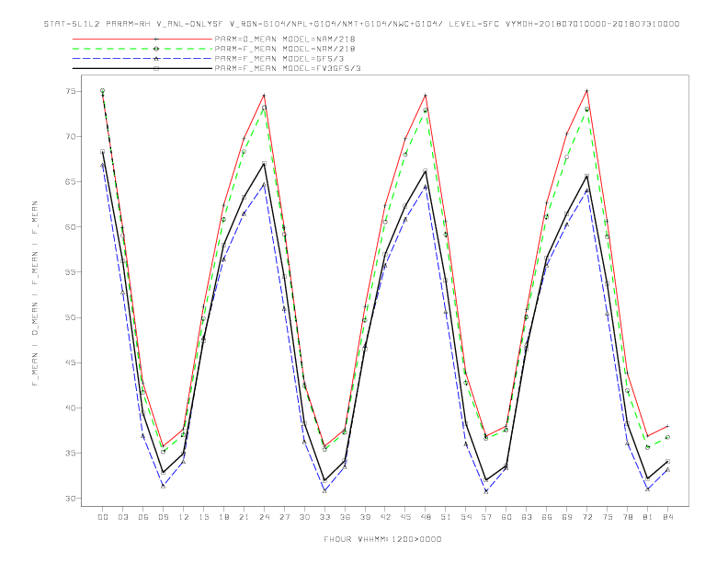The height and width of the screenshot is (563, 728).
Task: Click x-axis tick label 57
Action: (486, 517)
